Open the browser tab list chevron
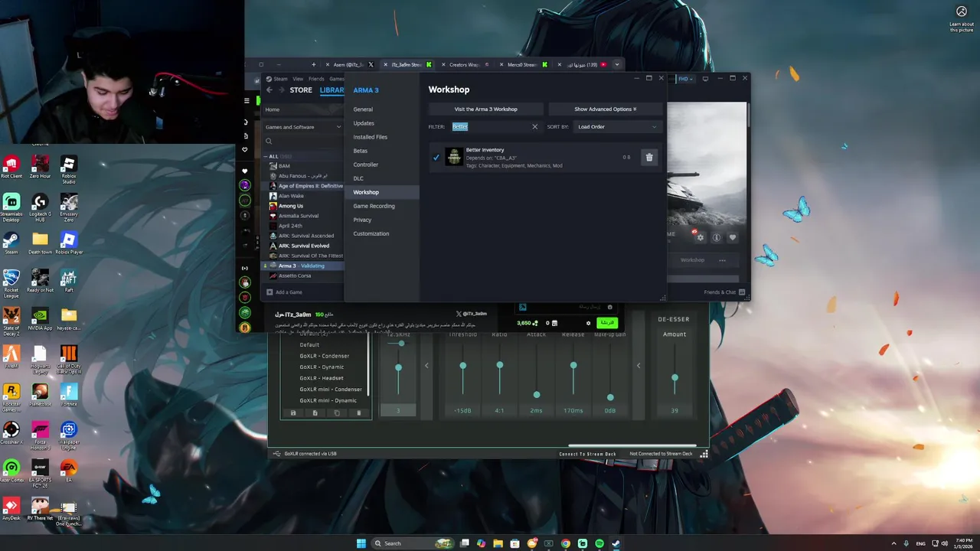This screenshot has height=551, width=980. (x=616, y=64)
